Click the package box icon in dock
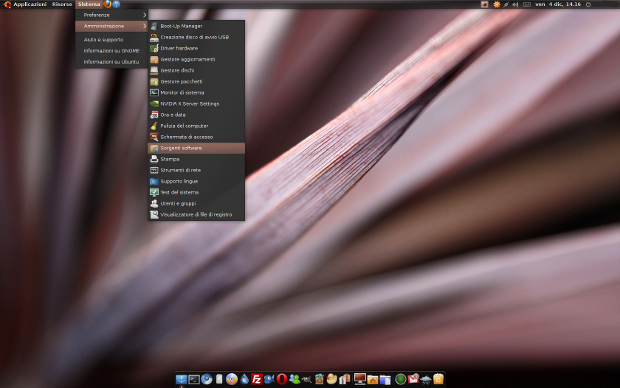Viewport: 620px width, 388px height. [319, 379]
